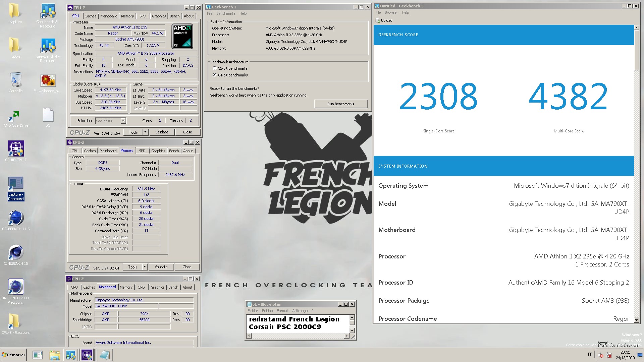Open Windows Explorer from the taskbar
The height and width of the screenshot is (362, 644).
click(x=54, y=355)
